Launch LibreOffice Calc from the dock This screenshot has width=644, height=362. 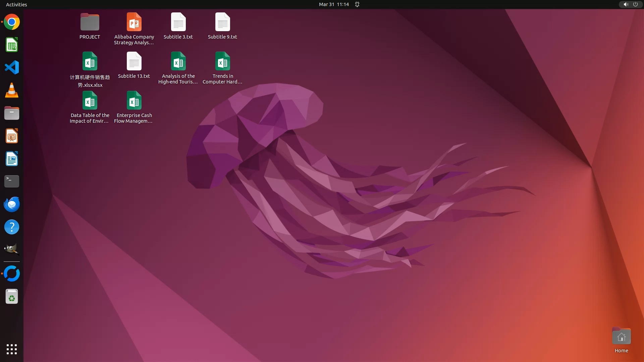coord(12,45)
